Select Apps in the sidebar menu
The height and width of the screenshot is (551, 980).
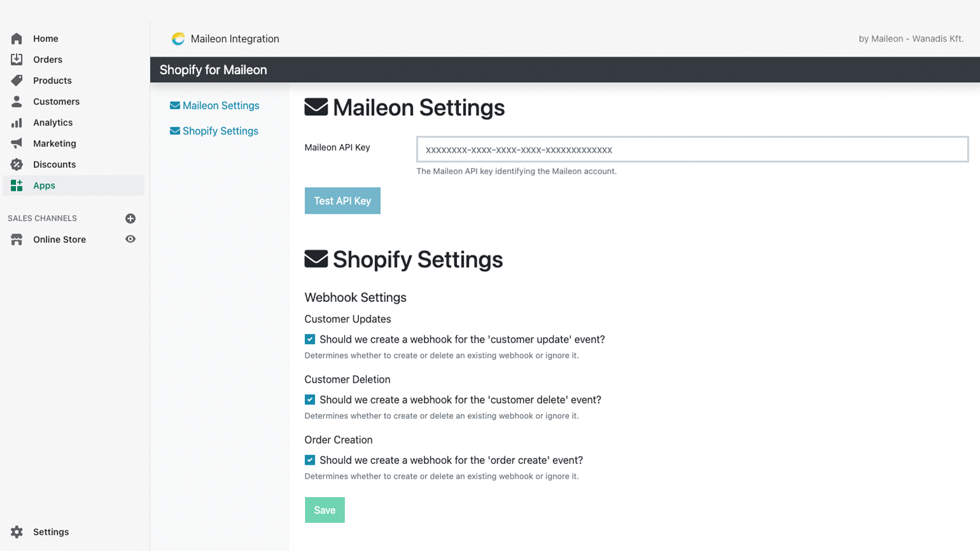pyautogui.click(x=44, y=186)
